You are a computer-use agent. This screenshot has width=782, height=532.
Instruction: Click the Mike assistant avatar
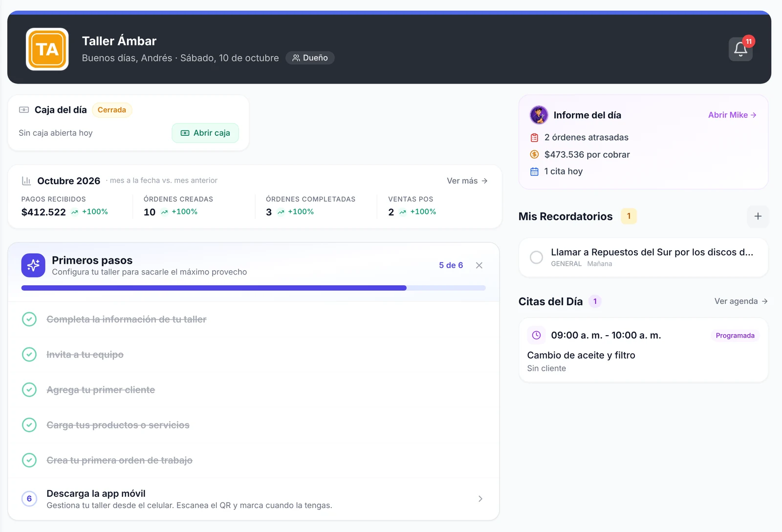(x=539, y=115)
